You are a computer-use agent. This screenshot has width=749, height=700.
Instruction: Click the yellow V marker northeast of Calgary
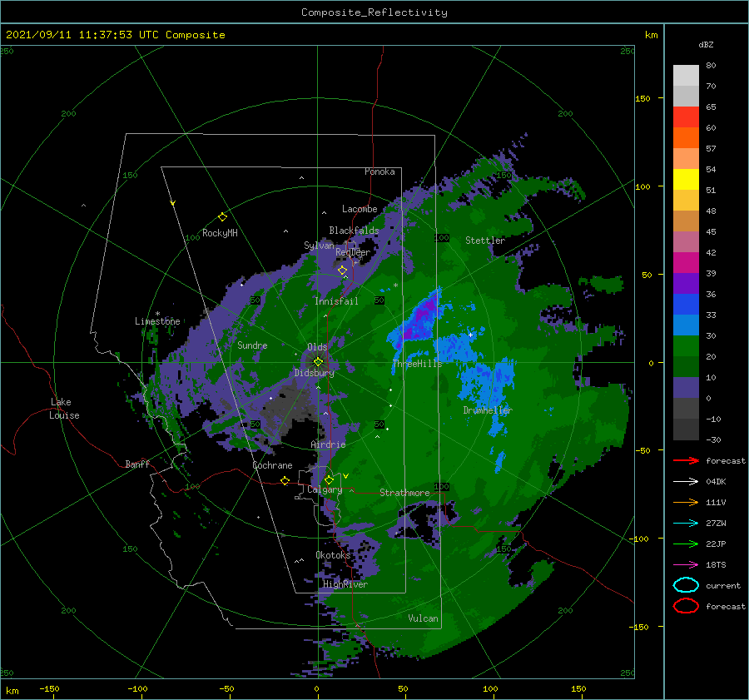345,476
